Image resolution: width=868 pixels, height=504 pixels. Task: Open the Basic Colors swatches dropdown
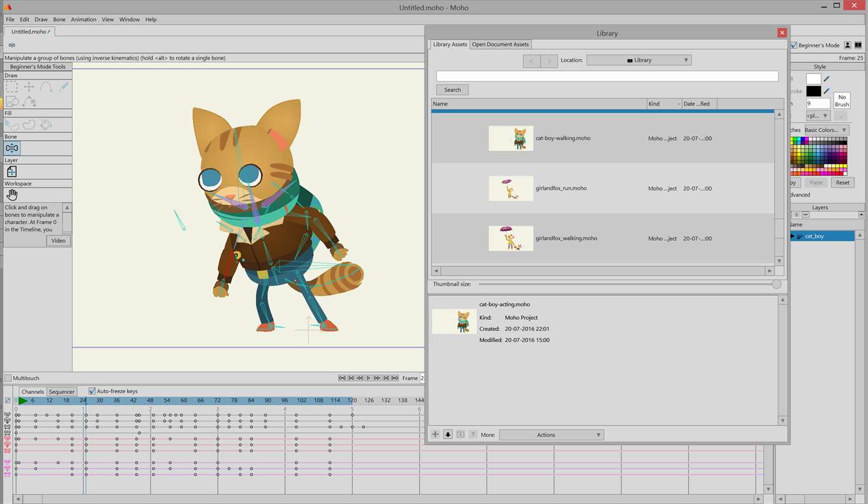pyautogui.click(x=826, y=130)
